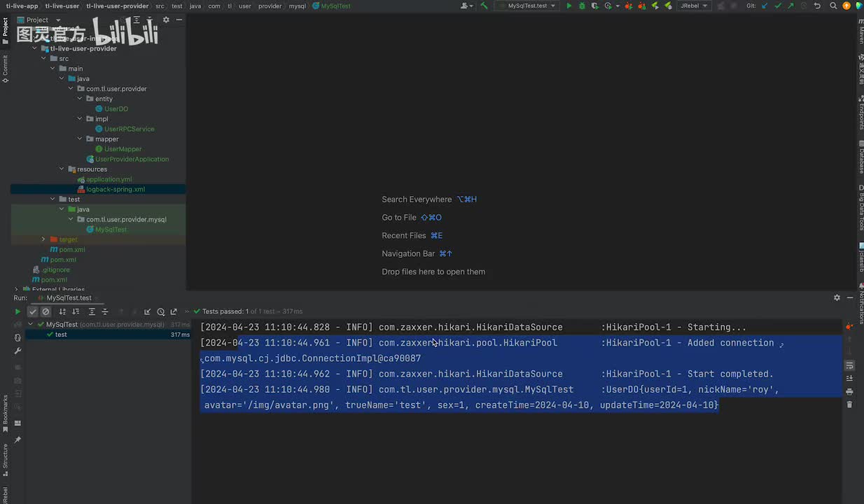Image resolution: width=864 pixels, height=504 pixels.
Task: Open UserProviderApplication file
Action: click(x=132, y=159)
